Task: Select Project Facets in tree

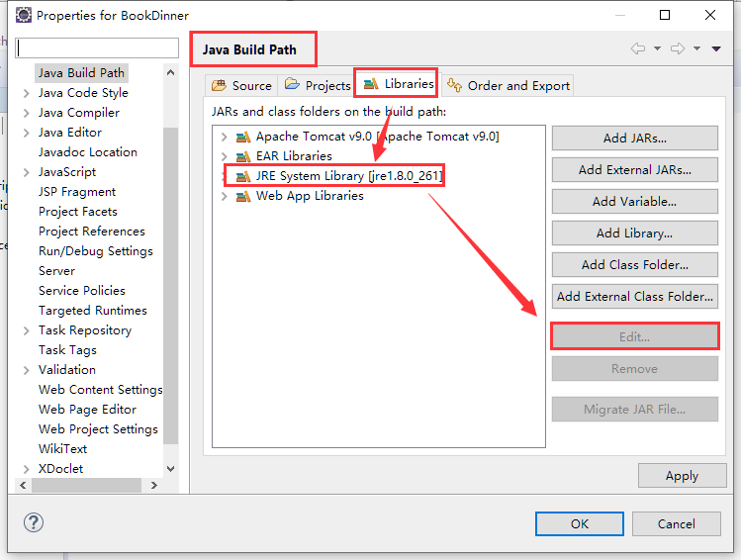Action: point(78,212)
